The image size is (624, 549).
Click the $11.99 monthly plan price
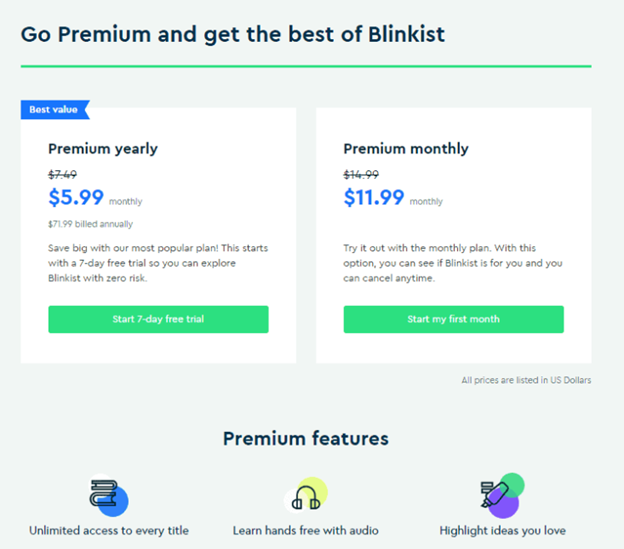click(374, 197)
